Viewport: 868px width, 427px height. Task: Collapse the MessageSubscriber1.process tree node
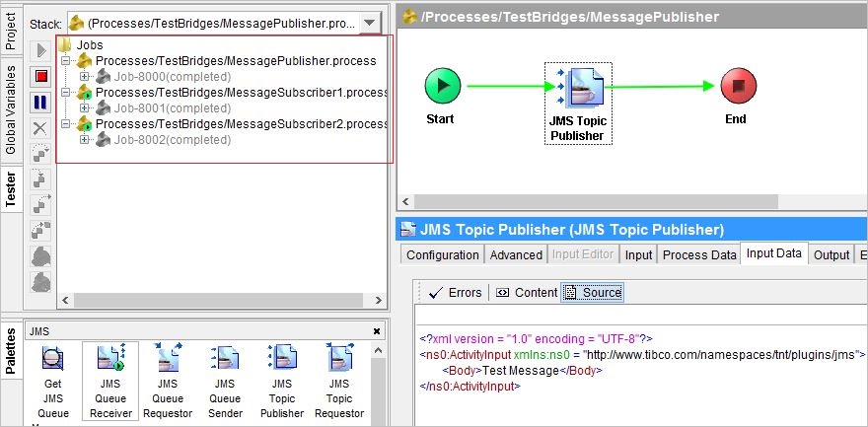pyautogui.click(x=66, y=93)
